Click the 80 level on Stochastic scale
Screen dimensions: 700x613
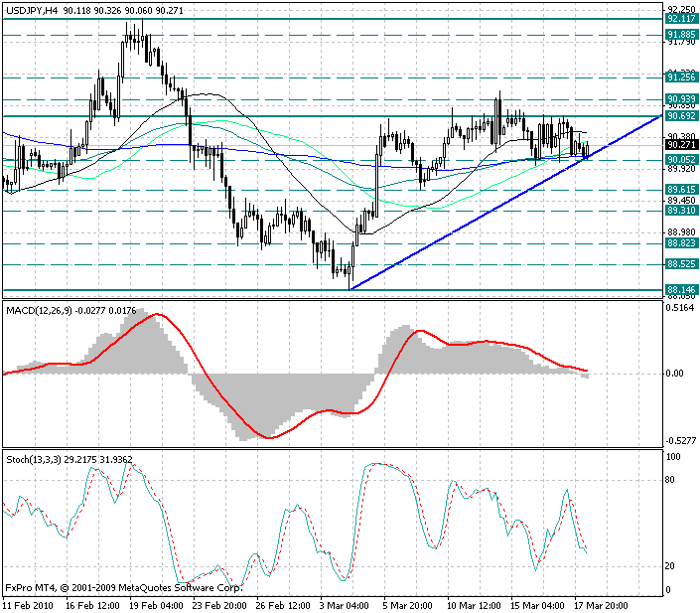tap(670, 480)
